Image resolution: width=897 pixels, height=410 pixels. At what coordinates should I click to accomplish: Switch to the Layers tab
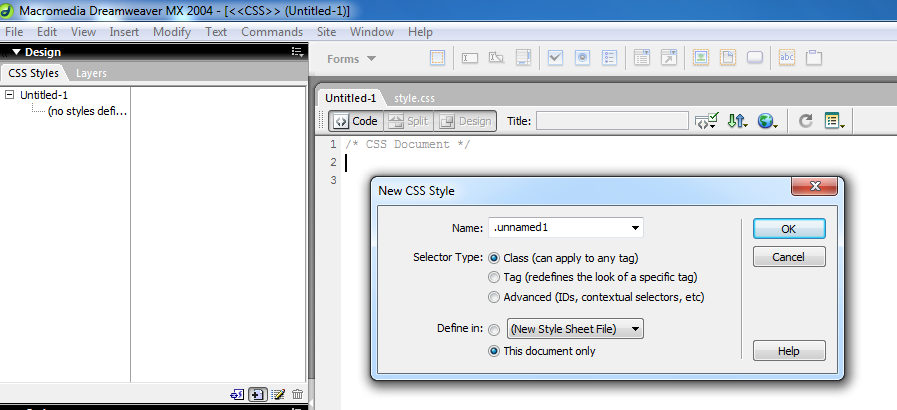91,73
